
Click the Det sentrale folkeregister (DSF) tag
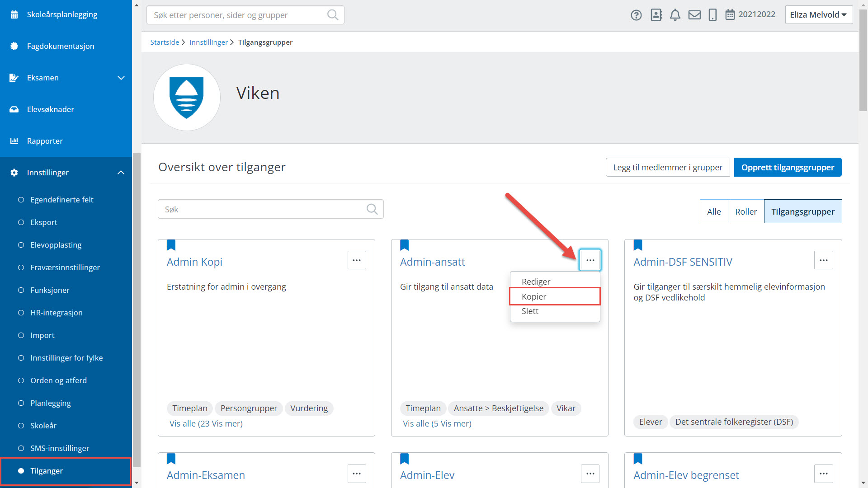click(734, 422)
